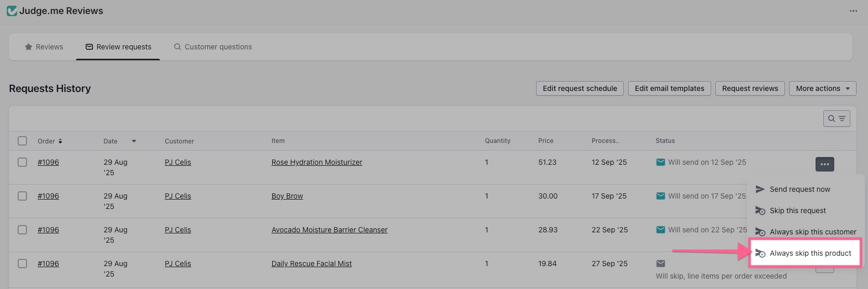Viewport: 868px width, 289px height.
Task: Click the three-dot actions button for Rose Hydration Moisturizer
Action: 824,164
